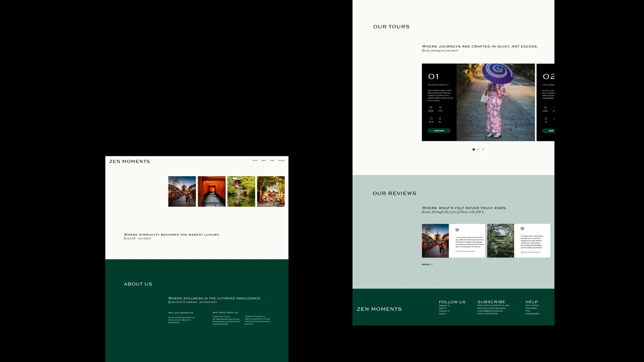Select the second carousel pagination dot
This screenshot has height=362, width=644.
(x=478, y=149)
